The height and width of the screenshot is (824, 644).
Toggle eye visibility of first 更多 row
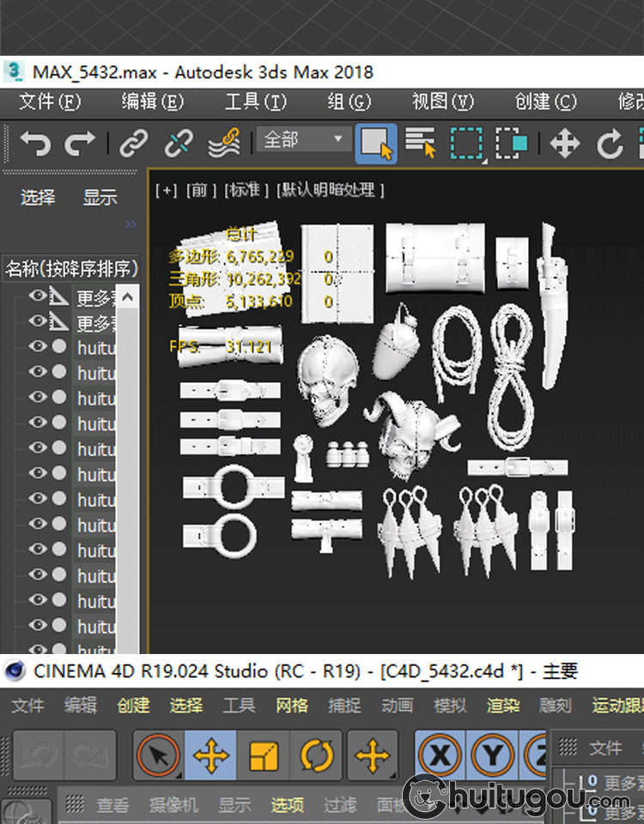click(x=37, y=296)
